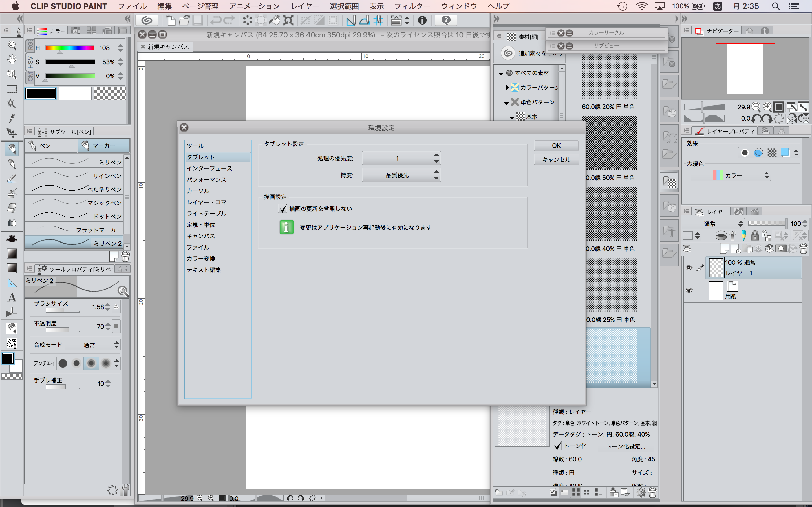
Task: Select the Text tool icon
Action: pos(12,297)
